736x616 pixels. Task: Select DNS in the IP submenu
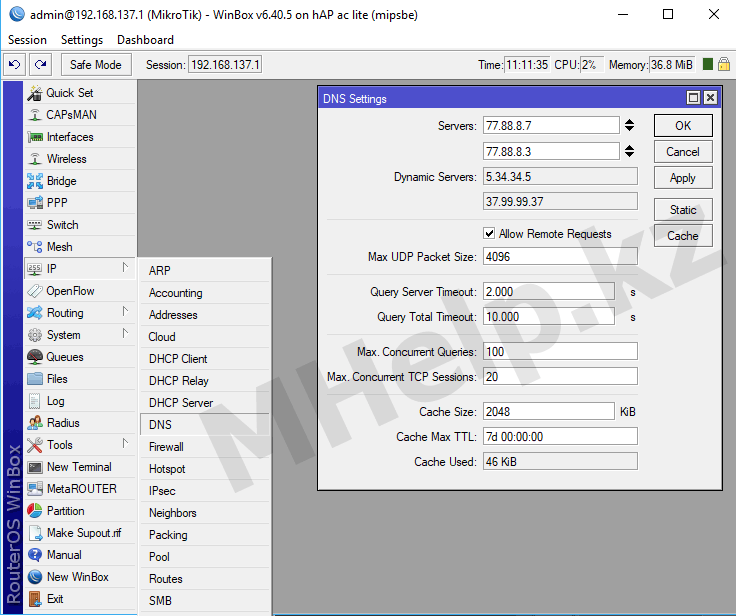(205, 424)
